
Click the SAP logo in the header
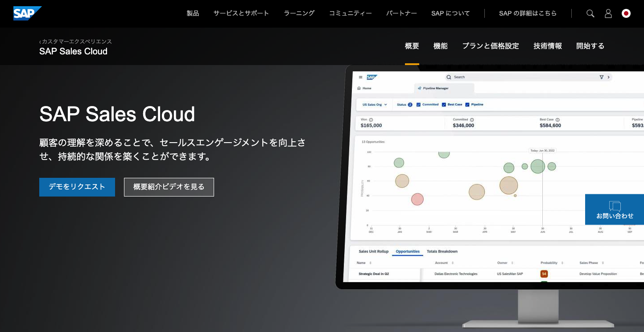pyautogui.click(x=27, y=13)
